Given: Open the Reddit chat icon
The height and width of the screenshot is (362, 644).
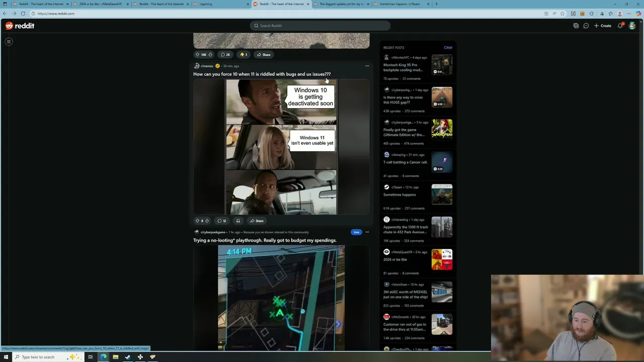Looking at the screenshot, I should pos(586,26).
